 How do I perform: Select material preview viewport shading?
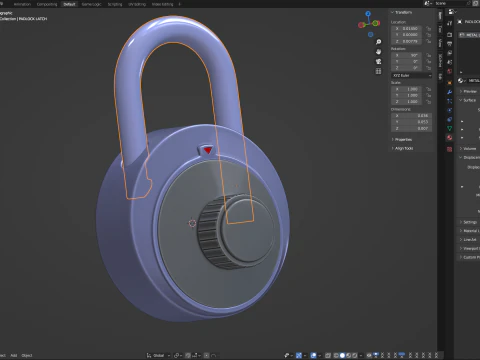tap(349, 355)
